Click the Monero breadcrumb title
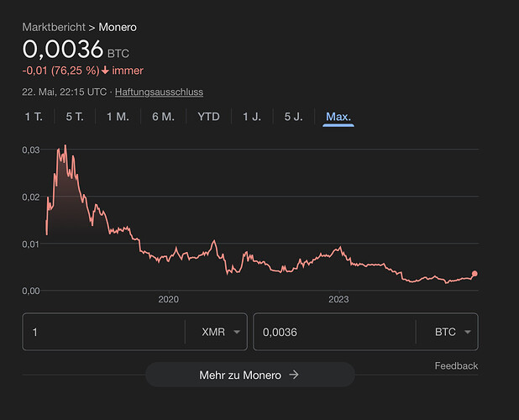The width and height of the screenshot is (519, 420). pos(118,27)
